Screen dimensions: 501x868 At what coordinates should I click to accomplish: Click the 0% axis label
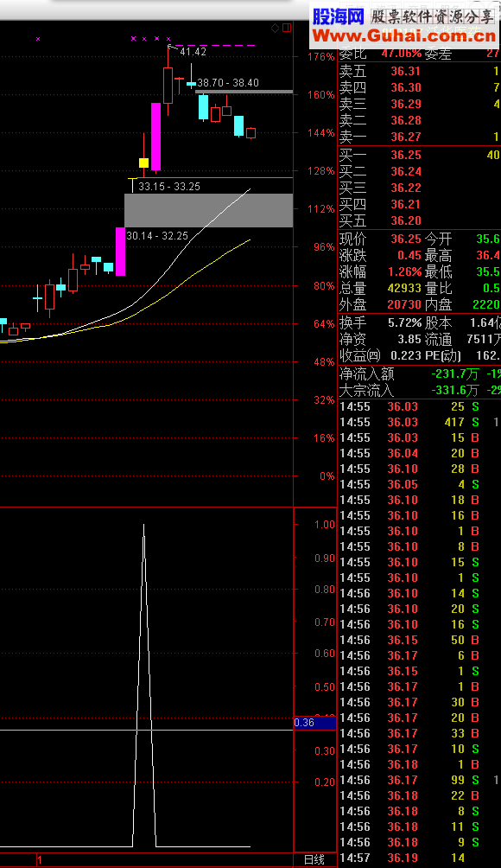(327, 475)
